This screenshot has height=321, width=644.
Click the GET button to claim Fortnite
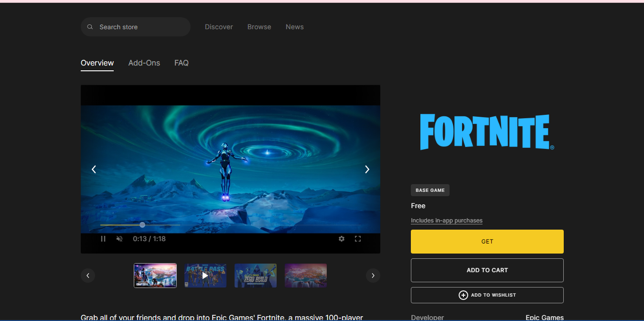(487, 241)
